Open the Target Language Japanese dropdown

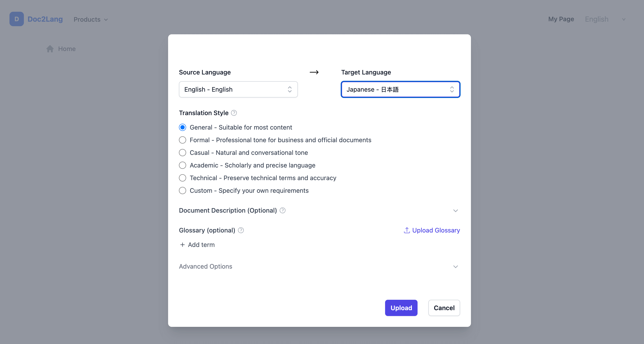[400, 89]
